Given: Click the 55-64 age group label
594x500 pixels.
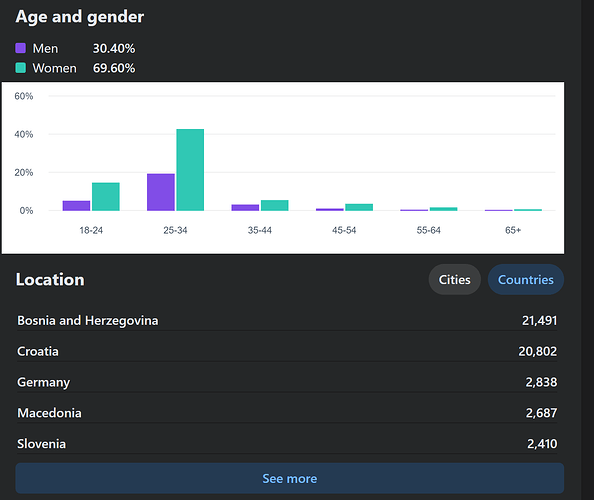Looking at the screenshot, I should coord(428,230).
